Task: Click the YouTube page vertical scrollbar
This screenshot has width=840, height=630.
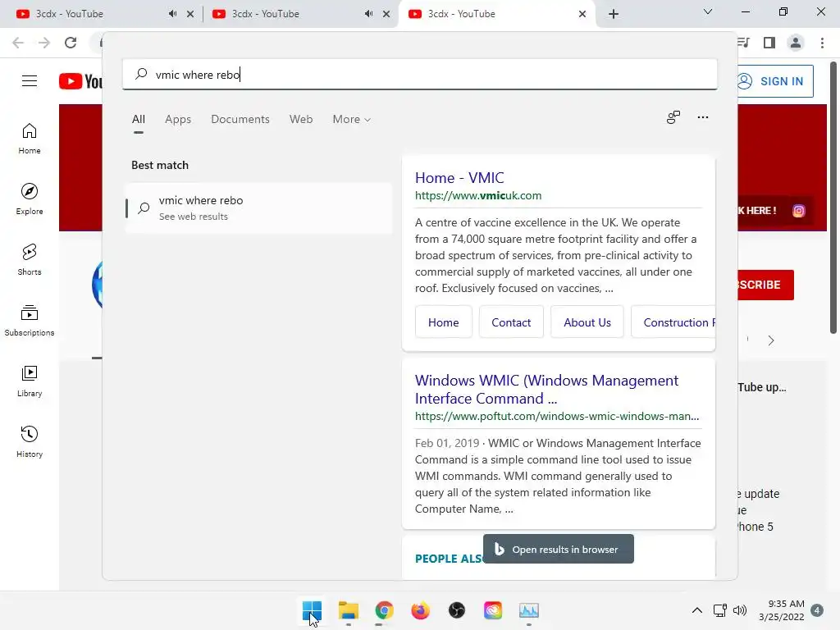Action: [833, 199]
